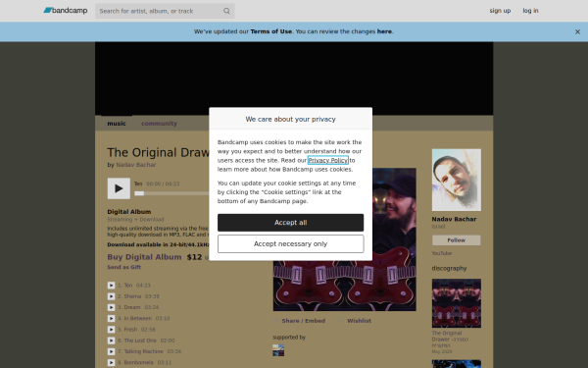The height and width of the screenshot is (368, 588).
Task: Click the discography heading
Action: tap(449, 269)
